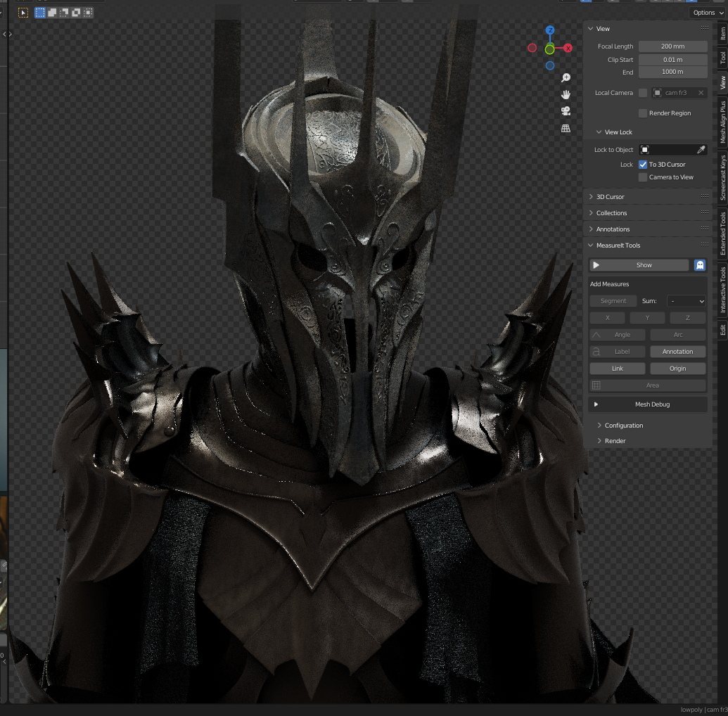Expand the Annotations panel
The width and height of the screenshot is (728, 716).
(x=591, y=229)
